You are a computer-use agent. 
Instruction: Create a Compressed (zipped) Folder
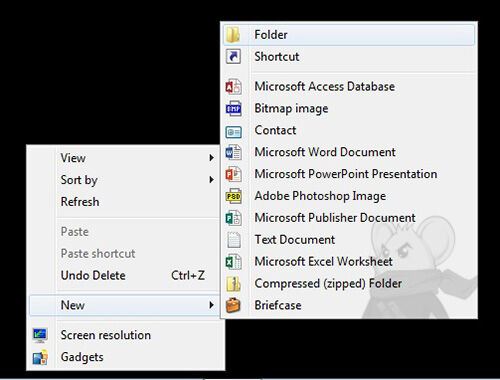(349, 284)
